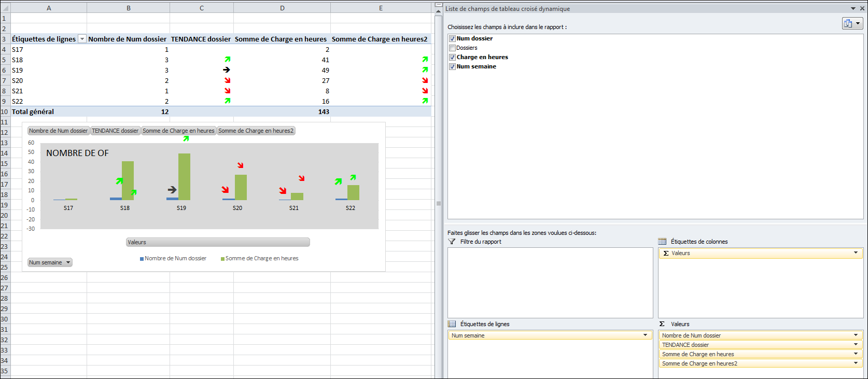Open the Étiquettes de lignes filter dropdown in the pivot table
The height and width of the screenshot is (379, 868).
pyautogui.click(x=82, y=39)
